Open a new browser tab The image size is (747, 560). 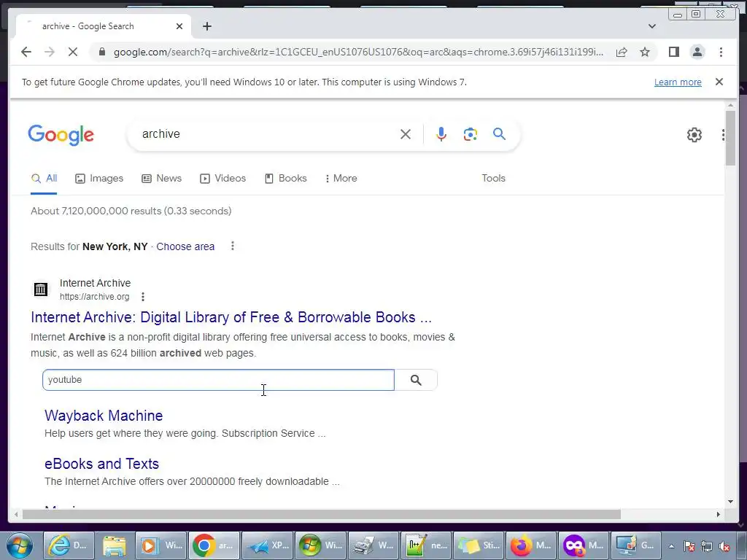point(206,26)
